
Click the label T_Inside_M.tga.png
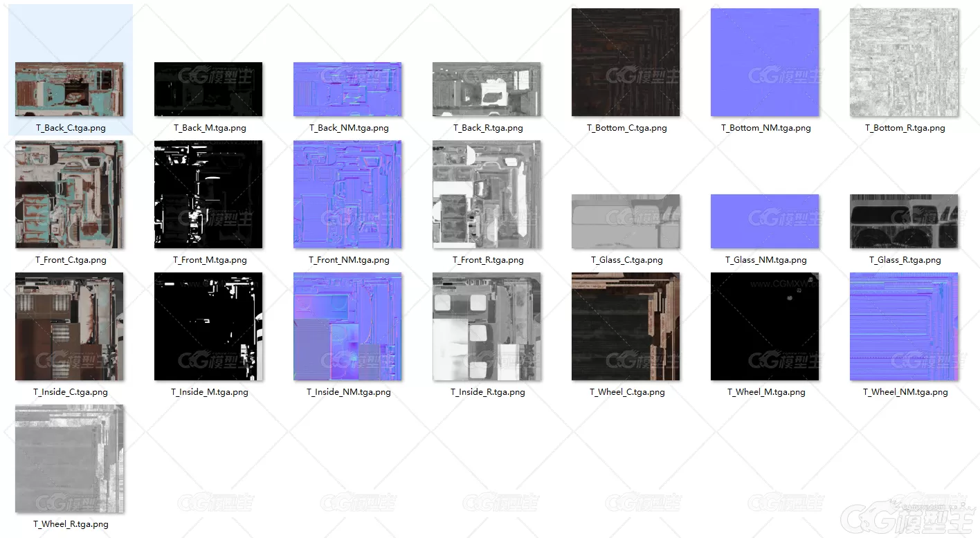pos(210,392)
